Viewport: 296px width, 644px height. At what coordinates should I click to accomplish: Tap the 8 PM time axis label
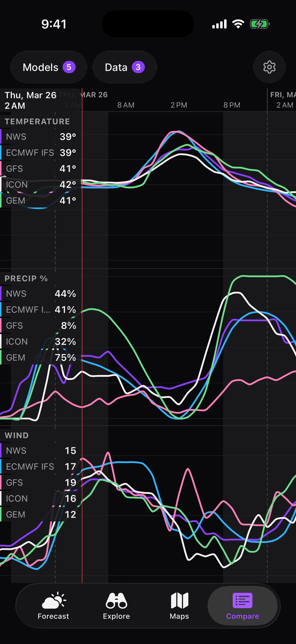[x=232, y=105]
